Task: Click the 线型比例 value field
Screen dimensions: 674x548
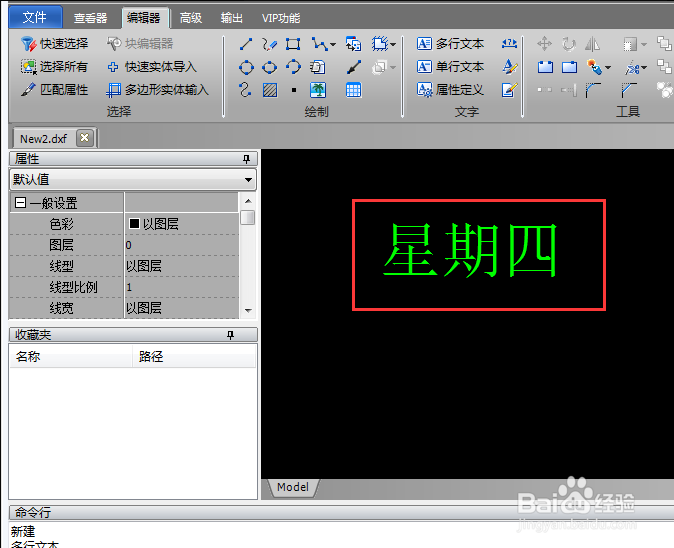Action: point(181,287)
